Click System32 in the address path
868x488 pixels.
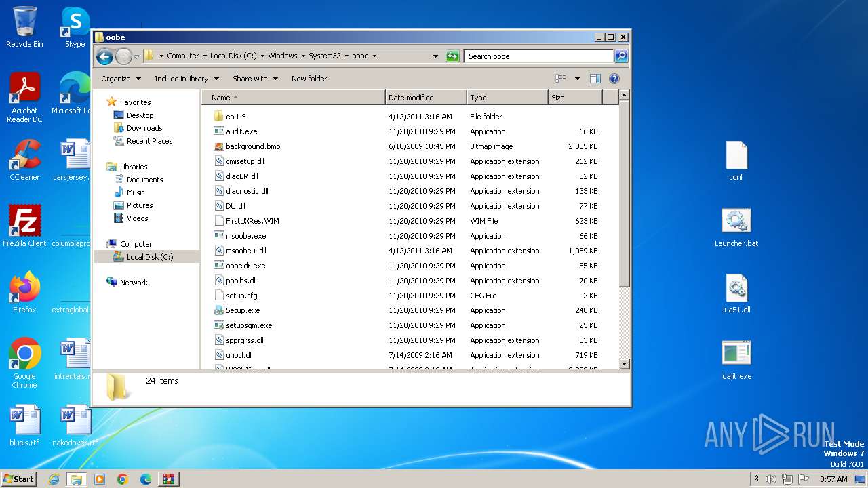[325, 56]
